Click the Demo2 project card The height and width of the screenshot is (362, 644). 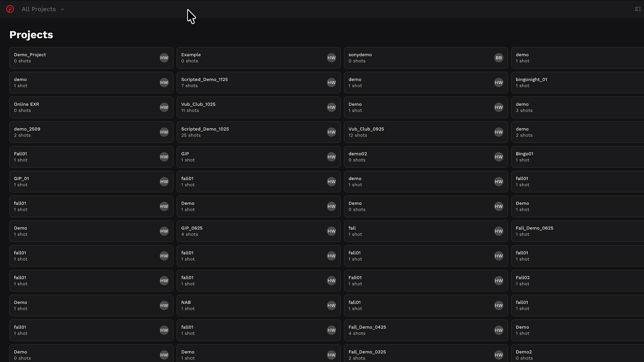(577, 355)
